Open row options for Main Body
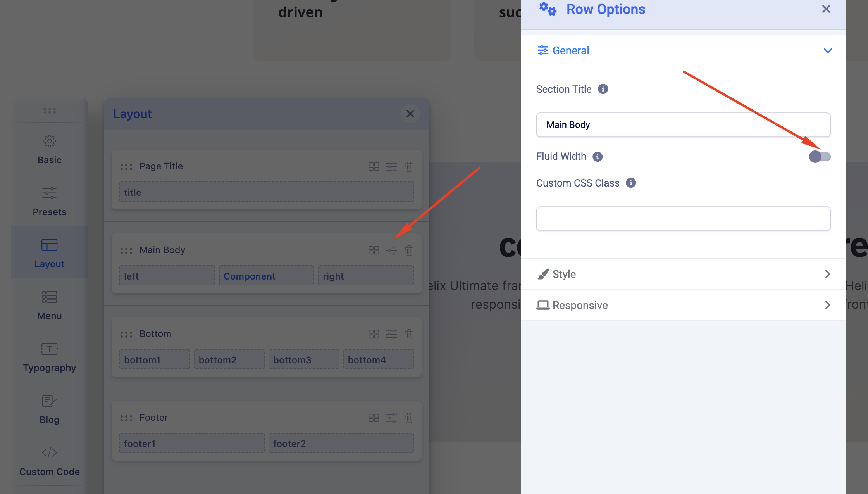Viewport: 868px width, 494px height. pyautogui.click(x=391, y=250)
